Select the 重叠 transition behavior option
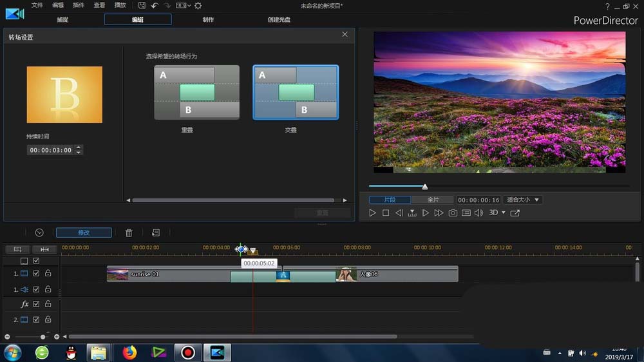Image resolution: width=644 pixels, height=362 pixels. (196, 92)
